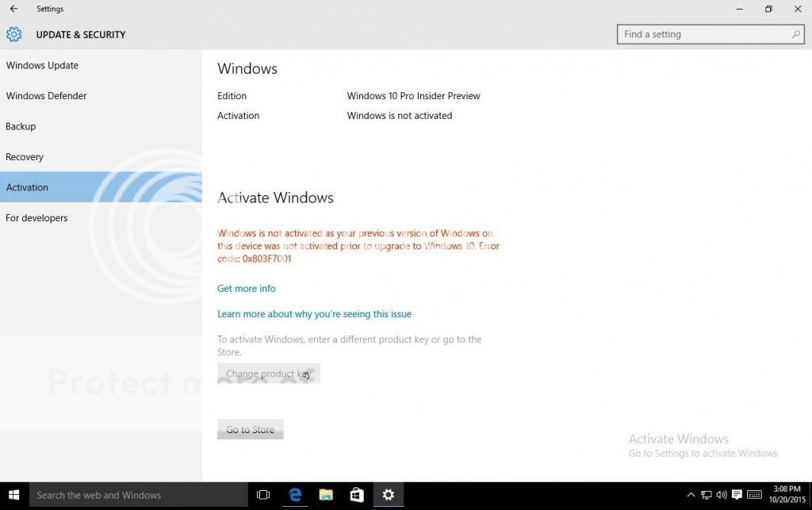Viewport: 812px width, 510px height.
Task: Open Task View from the taskbar
Action: pos(263,495)
